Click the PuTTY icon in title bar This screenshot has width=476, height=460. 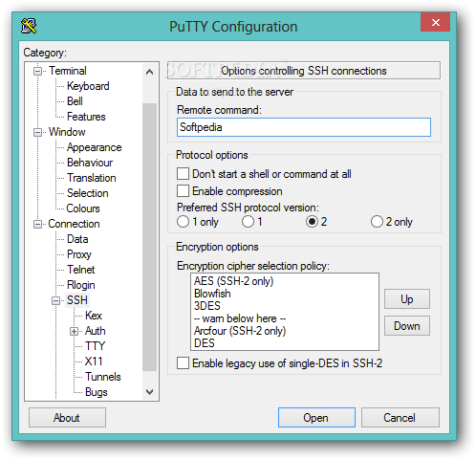tap(29, 26)
